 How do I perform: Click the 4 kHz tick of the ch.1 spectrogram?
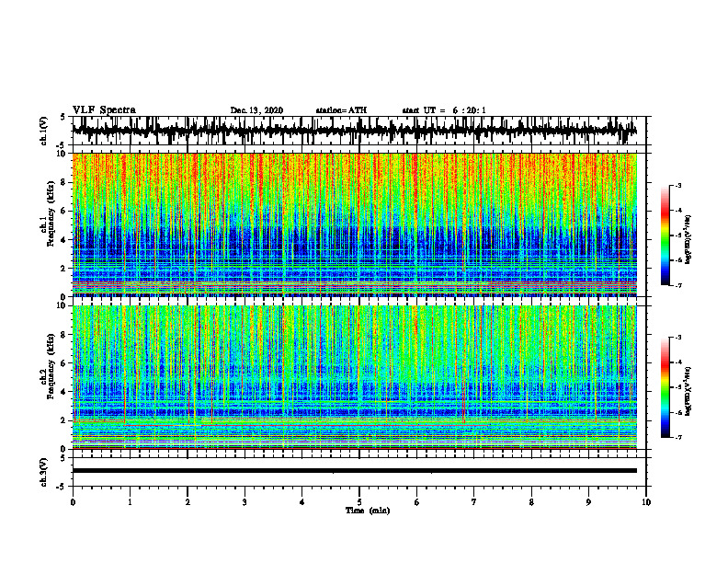(x=63, y=240)
